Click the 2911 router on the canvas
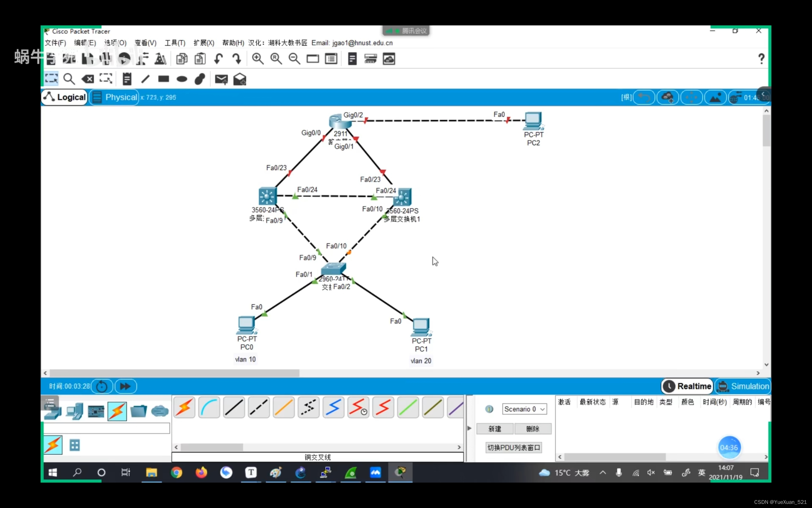812x508 pixels. tap(340, 121)
